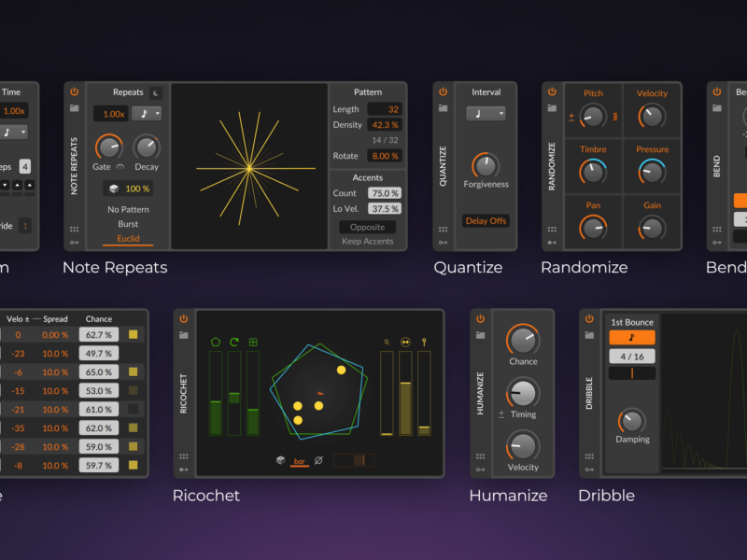Image resolution: width=747 pixels, height=560 pixels.
Task: Open Randomize device modulator dots icon
Action: click(x=552, y=229)
